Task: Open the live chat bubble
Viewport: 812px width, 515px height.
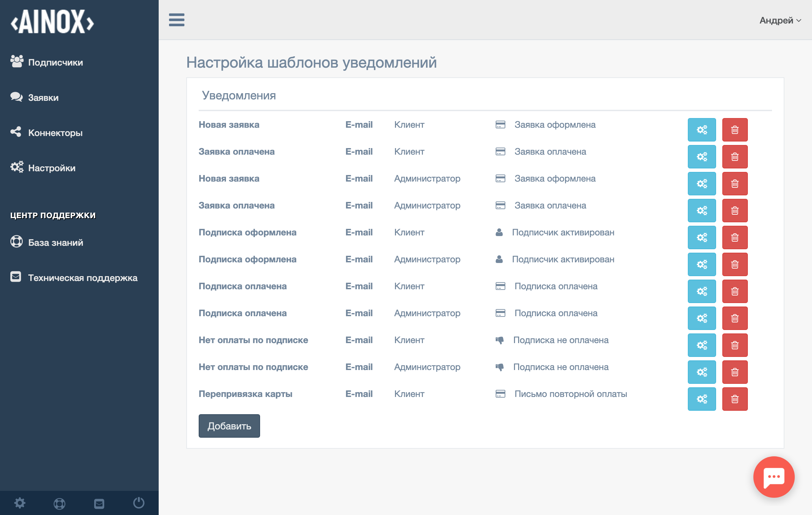Action: 774,477
